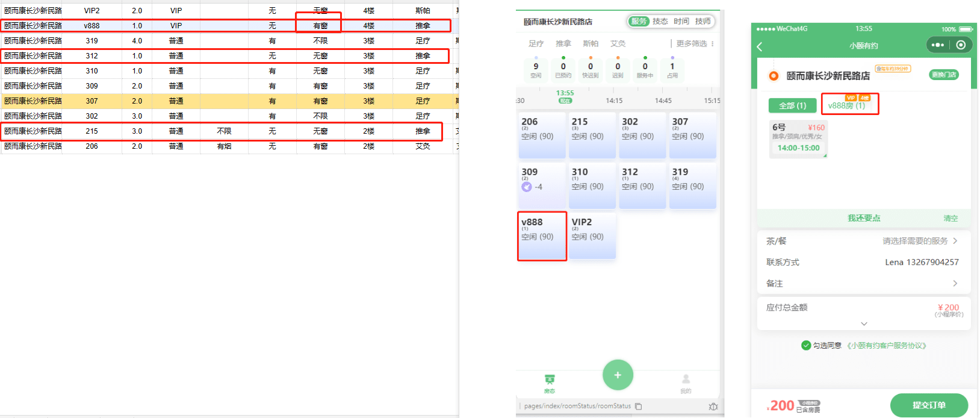Click the 1 占用 status counter

point(672,69)
